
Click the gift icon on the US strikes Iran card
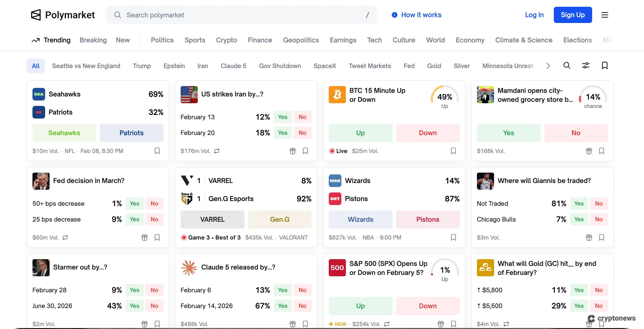[292, 151]
